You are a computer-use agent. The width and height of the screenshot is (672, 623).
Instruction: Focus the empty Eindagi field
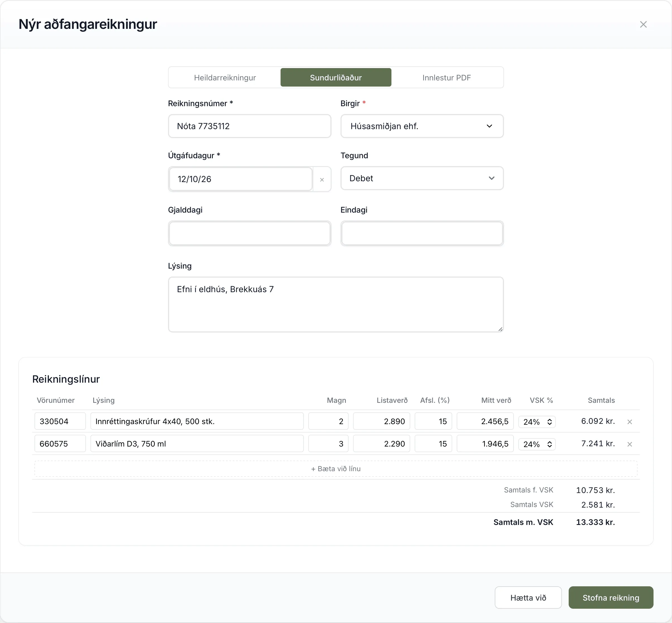[x=422, y=233]
